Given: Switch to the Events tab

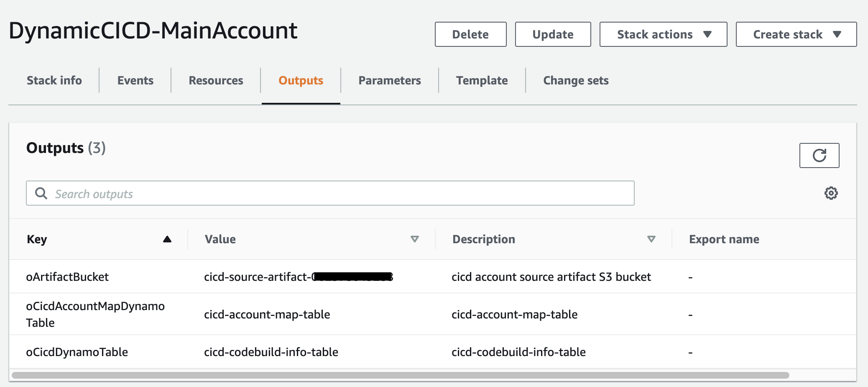Looking at the screenshot, I should [x=135, y=80].
